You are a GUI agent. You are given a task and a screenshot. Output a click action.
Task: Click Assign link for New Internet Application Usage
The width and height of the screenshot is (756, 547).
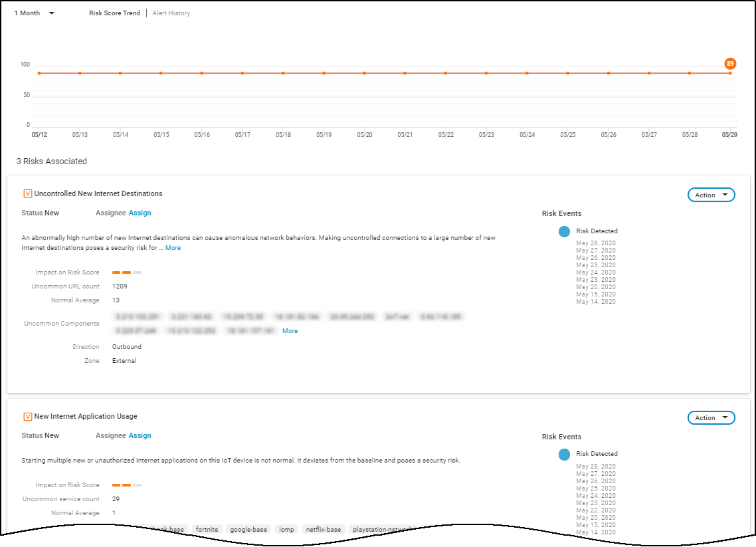pyautogui.click(x=140, y=435)
